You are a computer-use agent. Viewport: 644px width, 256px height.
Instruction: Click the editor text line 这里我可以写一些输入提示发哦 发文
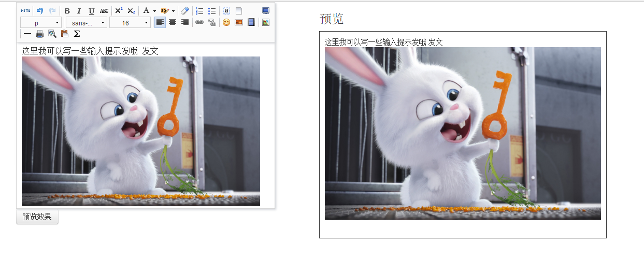[90, 51]
